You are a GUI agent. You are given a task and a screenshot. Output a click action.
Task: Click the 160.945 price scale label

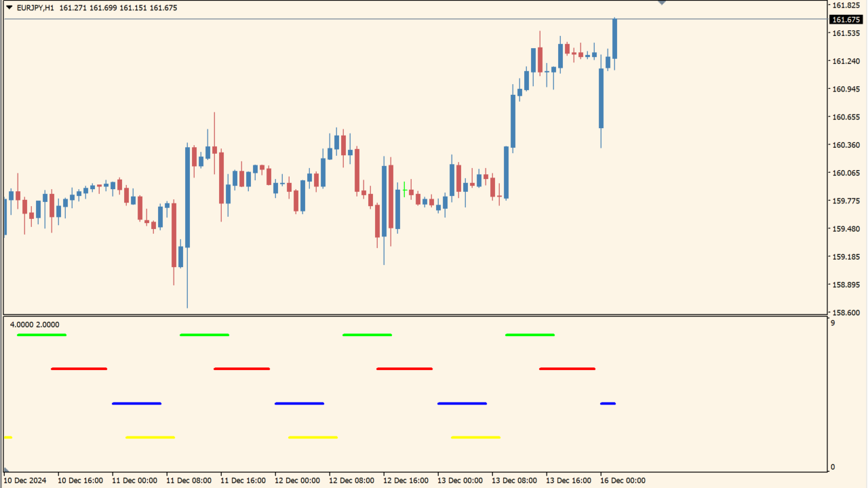pyautogui.click(x=846, y=89)
